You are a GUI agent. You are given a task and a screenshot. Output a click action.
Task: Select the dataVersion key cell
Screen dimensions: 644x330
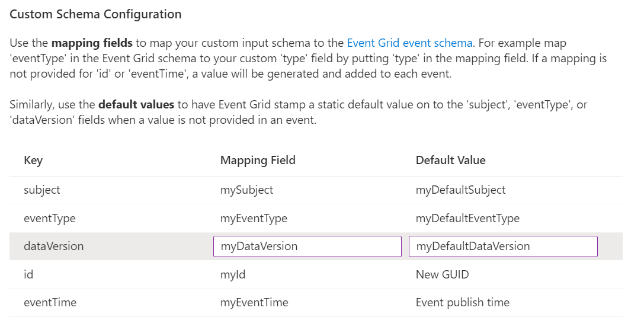tap(54, 246)
